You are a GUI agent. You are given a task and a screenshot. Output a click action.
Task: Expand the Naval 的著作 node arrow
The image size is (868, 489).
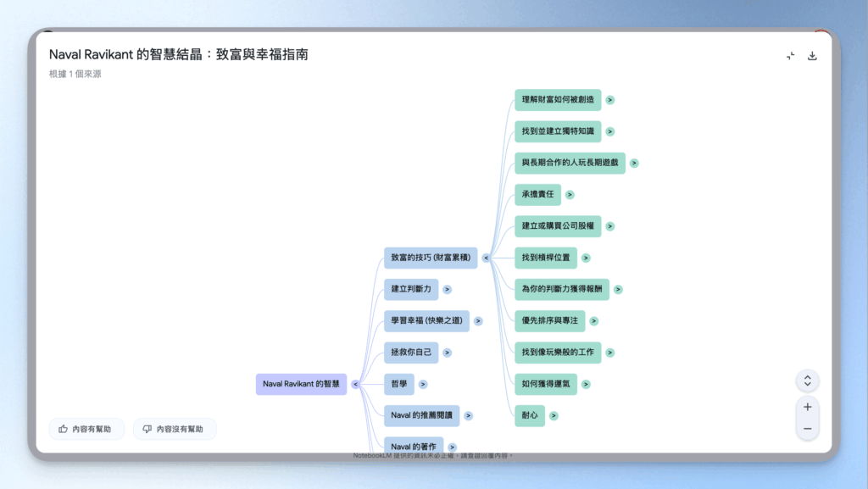point(453,447)
